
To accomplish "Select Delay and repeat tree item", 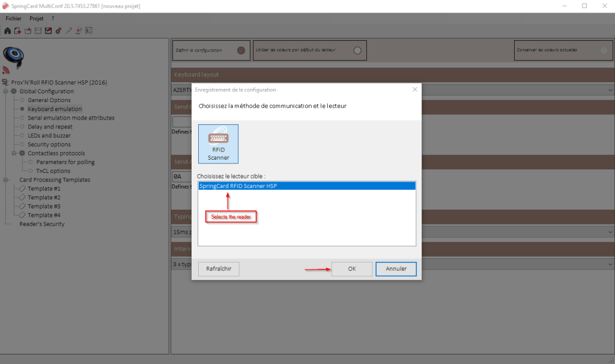I will [x=50, y=127].
